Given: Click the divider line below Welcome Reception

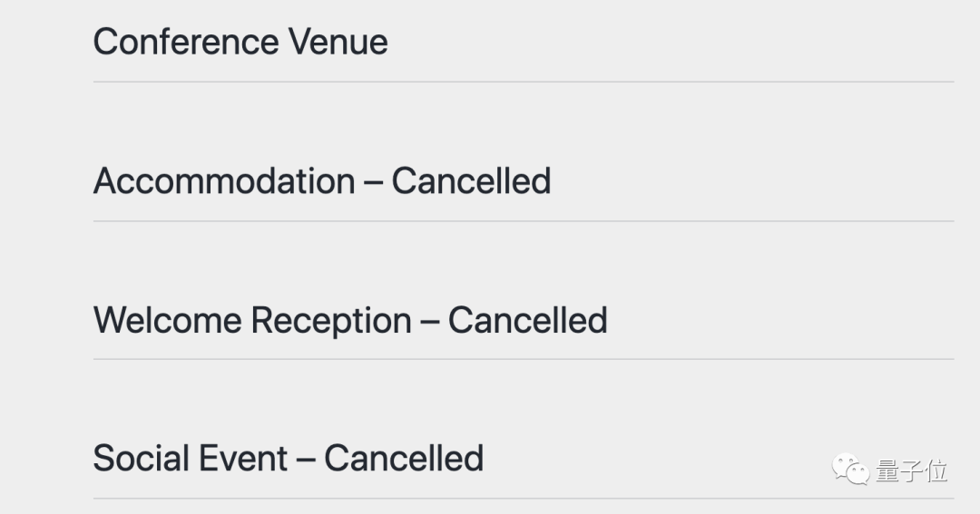Looking at the screenshot, I should click(523, 359).
